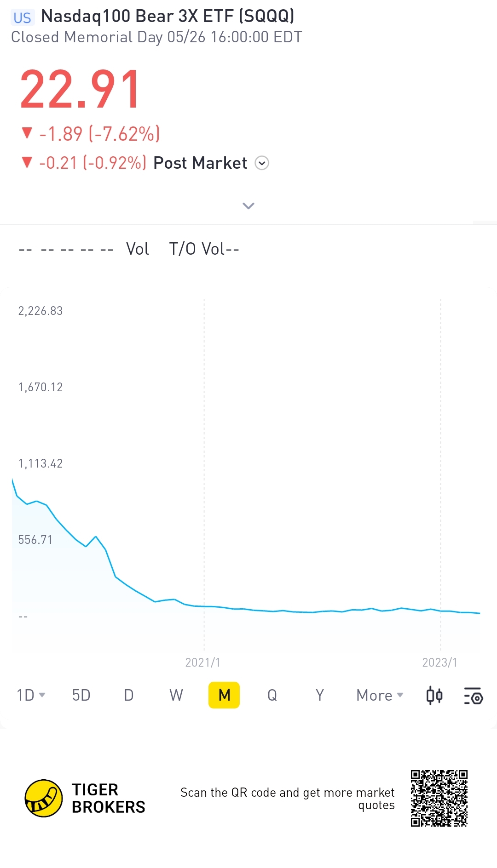Expand the Post Market dropdown arrow
Screen dimensions: 497x868
click(x=262, y=163)
